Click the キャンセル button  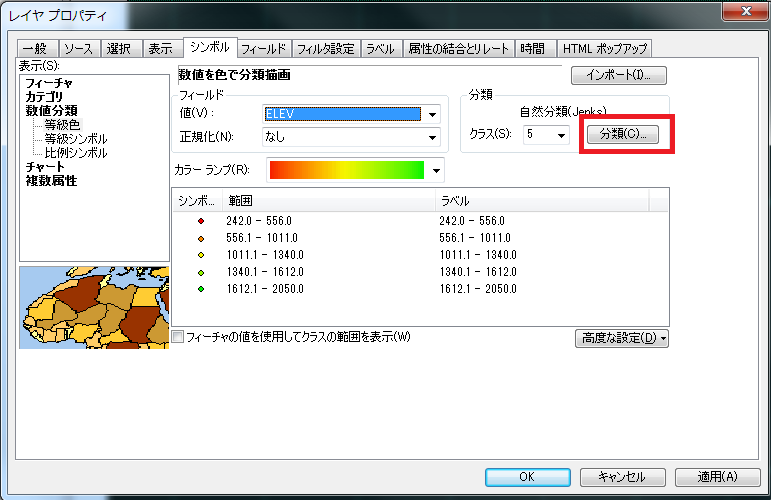622,477
